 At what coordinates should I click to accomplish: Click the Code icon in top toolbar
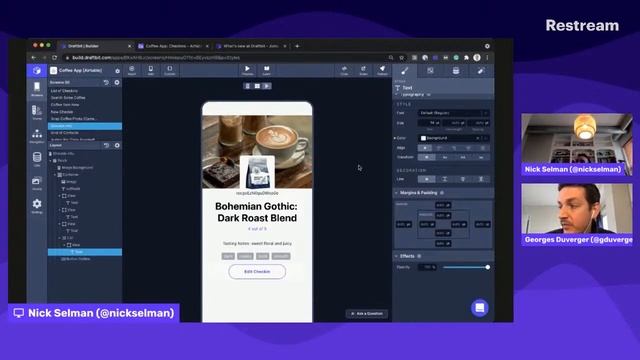(344, 70)
